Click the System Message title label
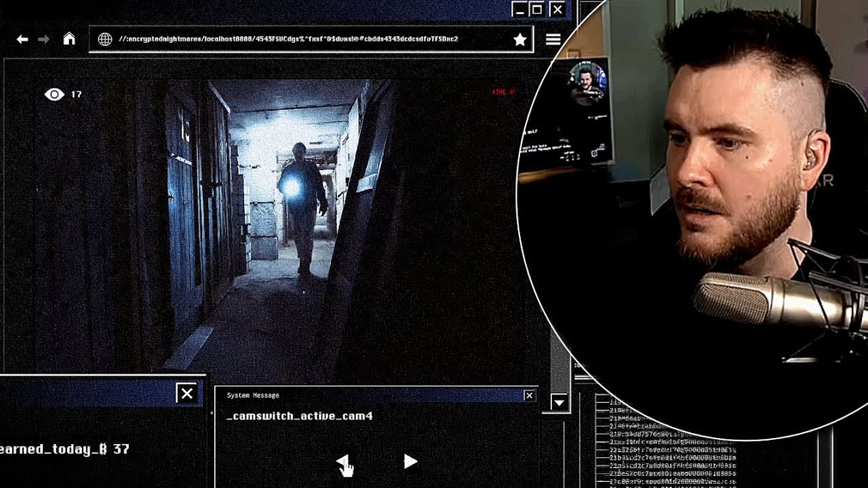This screenshot has height=488, width=868. point(253,395)
